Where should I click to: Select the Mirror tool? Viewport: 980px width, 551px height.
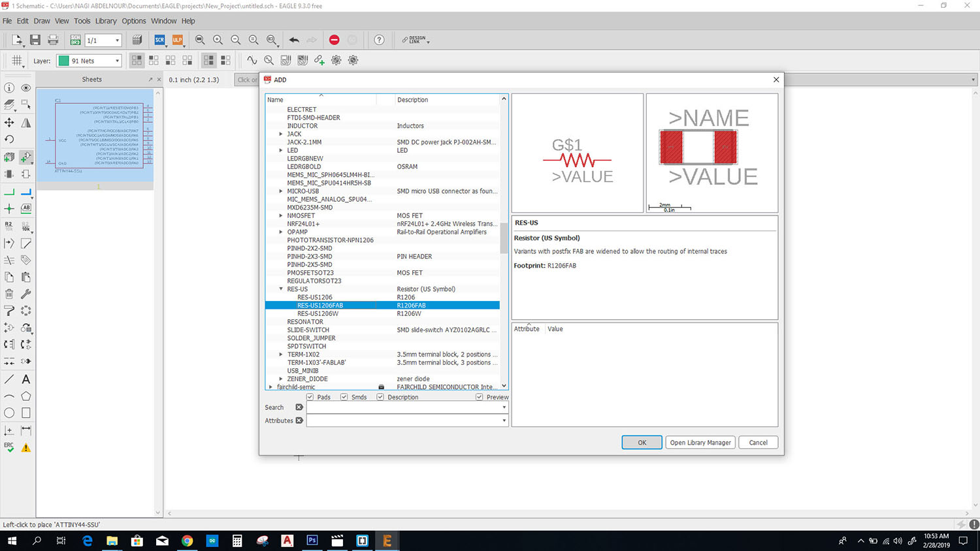click(26, 122)
